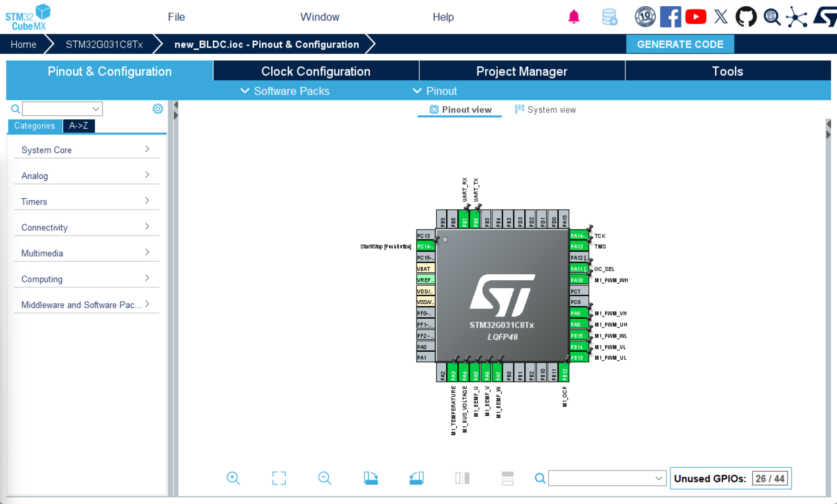The image size is (837, 504).
Task: Switch to the A->Z list tab
Action: [79, 126]
